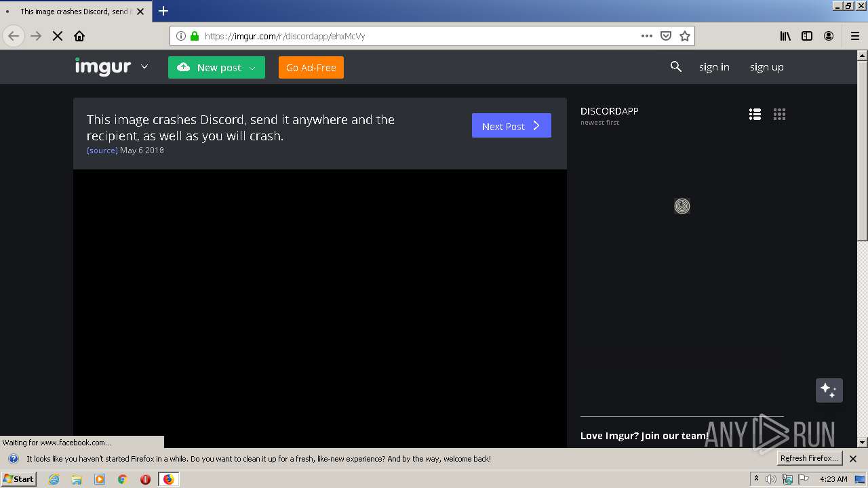868x488 pixels.
Task: Save page to Pocket
Action: 666,36
